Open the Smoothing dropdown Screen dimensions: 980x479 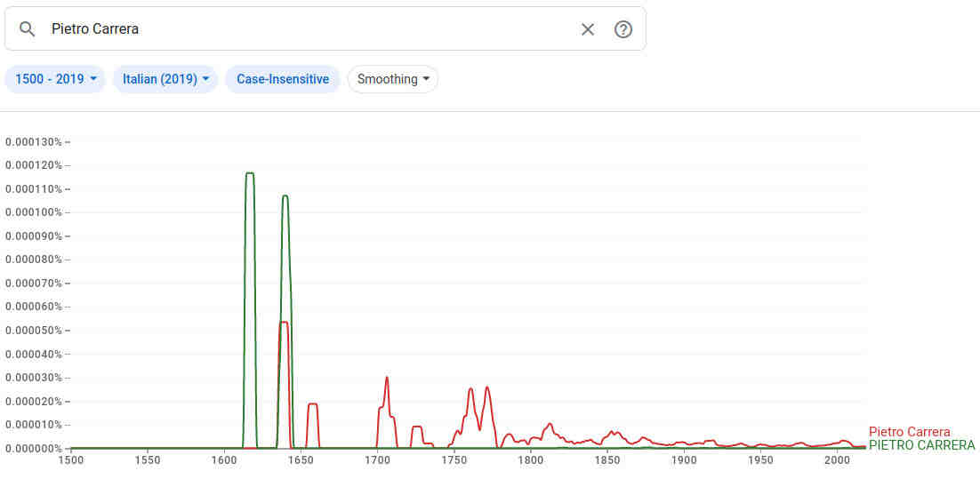(393, 79)
